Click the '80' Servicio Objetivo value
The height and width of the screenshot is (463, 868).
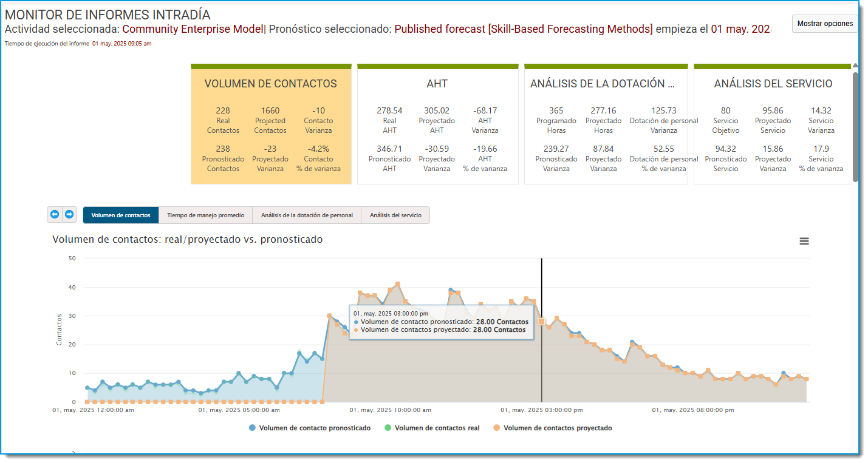point(726,110)
